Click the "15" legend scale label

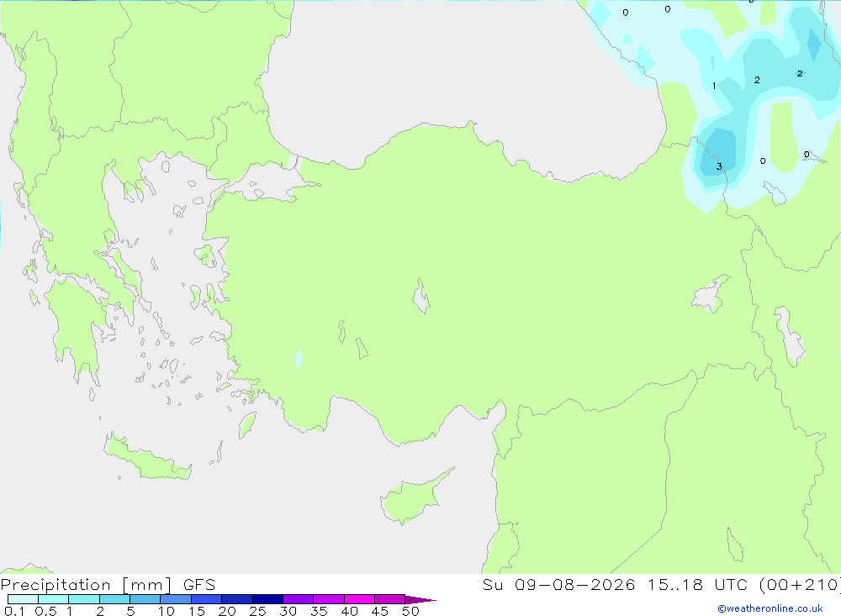[x=196, y=611]
